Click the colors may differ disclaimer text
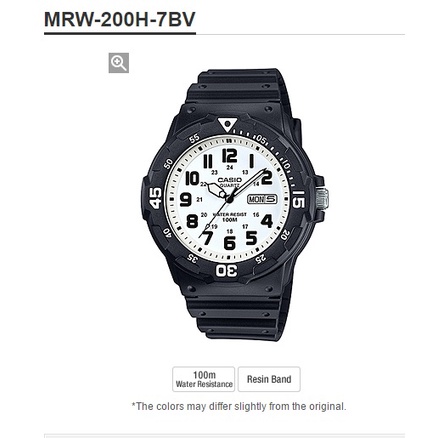 [x=239, y=406]
